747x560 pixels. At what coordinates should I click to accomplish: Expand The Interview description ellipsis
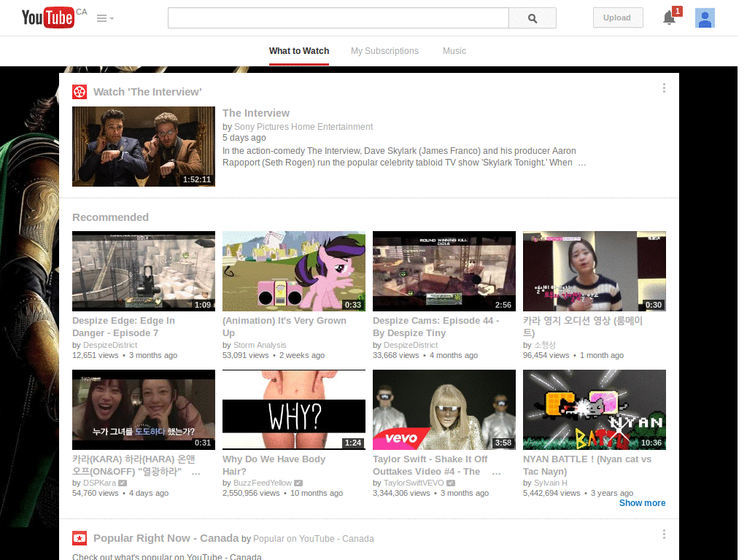click(x=582, y=163)
